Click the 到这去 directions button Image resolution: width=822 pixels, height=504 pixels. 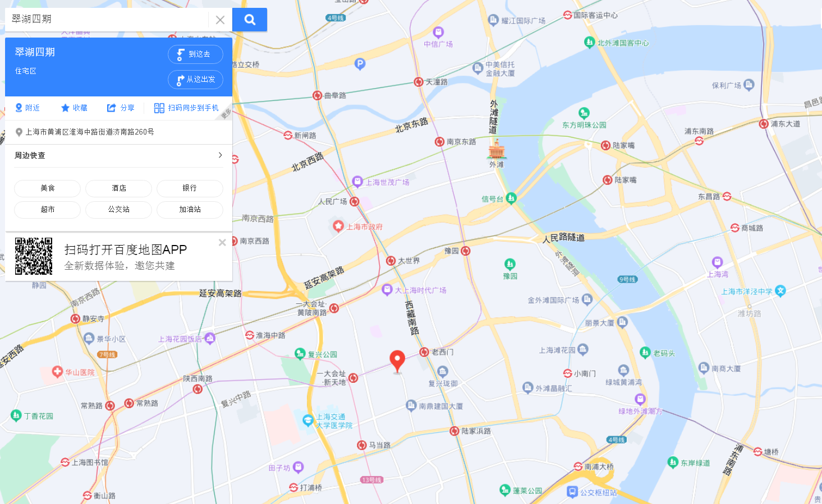pos(195,54)
